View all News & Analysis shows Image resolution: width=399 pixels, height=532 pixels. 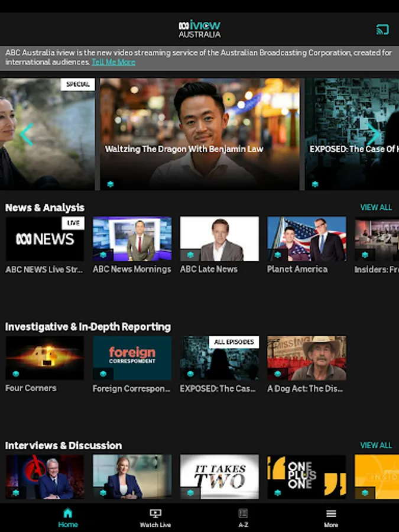coord(376,207)
